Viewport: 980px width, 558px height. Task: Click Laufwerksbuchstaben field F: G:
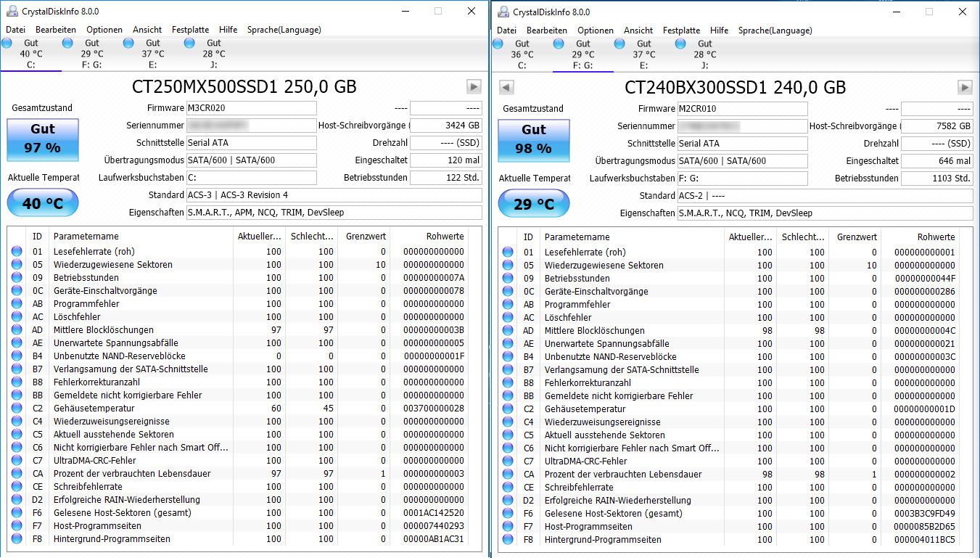(x=743, y=179)
